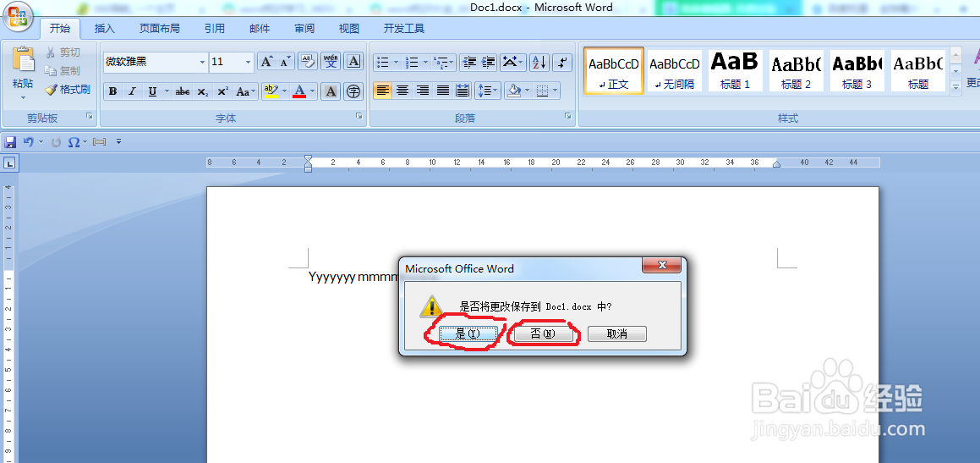The width and height of the screenshot is (980, 463).
Task: Click the distributed alignment icon
Action: pyautogui.click(x=463, y=91)
